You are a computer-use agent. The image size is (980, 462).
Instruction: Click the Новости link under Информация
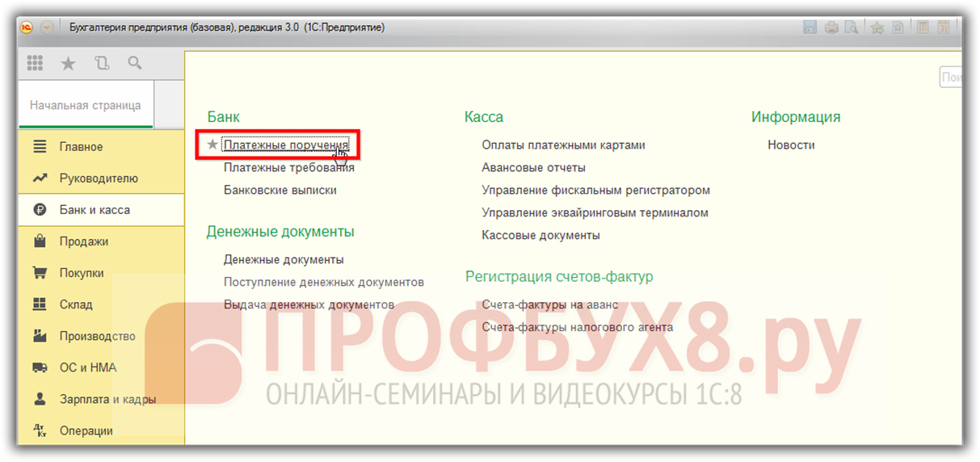[x=791, y=145]
